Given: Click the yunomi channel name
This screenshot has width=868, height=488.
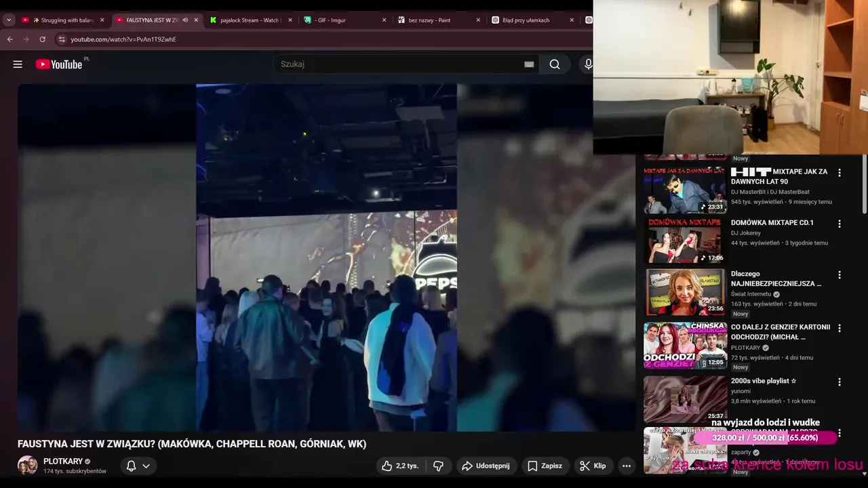Looking at the screenshot, I should coord(741,391).
